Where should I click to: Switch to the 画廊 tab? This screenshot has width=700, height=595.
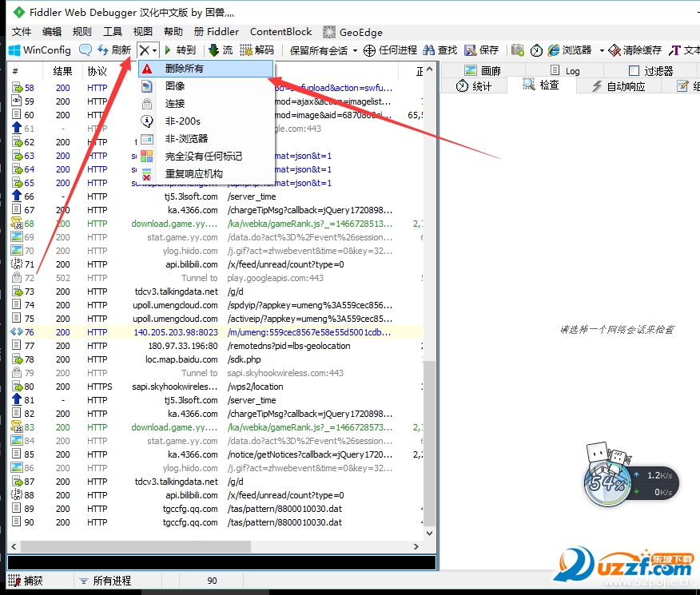(482, 70)
